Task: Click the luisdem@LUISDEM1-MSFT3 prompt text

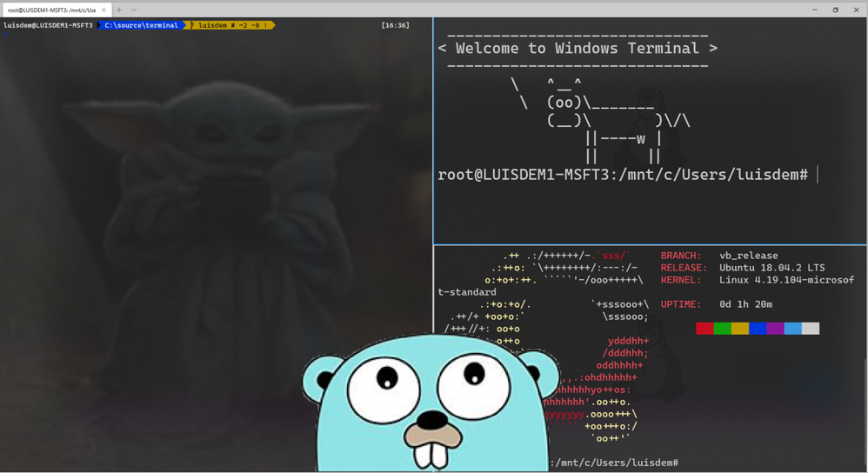Action: [48, 25]
